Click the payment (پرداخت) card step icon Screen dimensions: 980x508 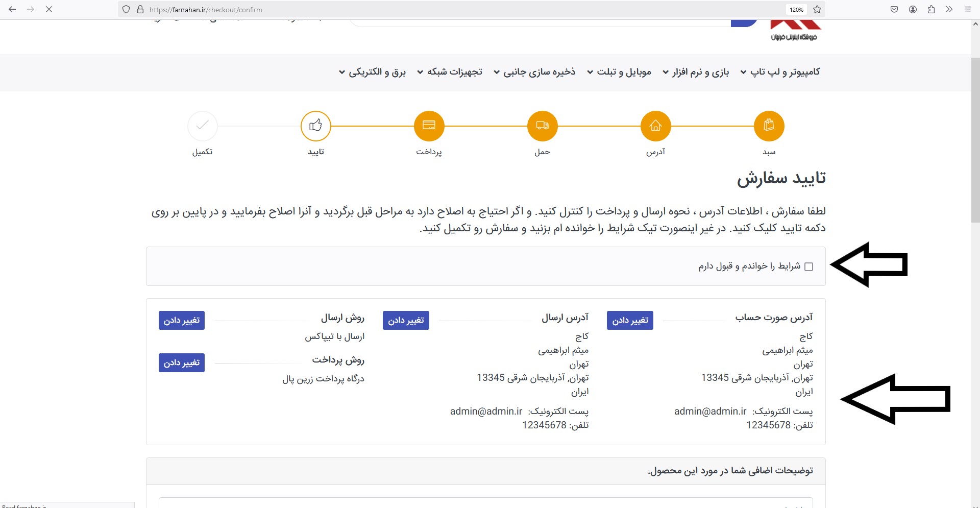[x=429, y=126]
